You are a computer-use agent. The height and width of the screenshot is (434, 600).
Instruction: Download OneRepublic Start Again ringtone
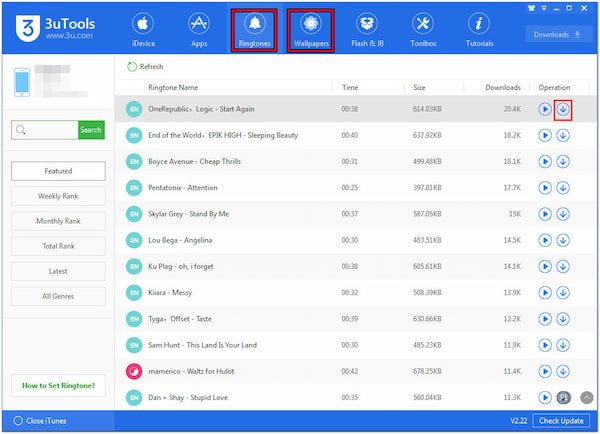[563, 109]
